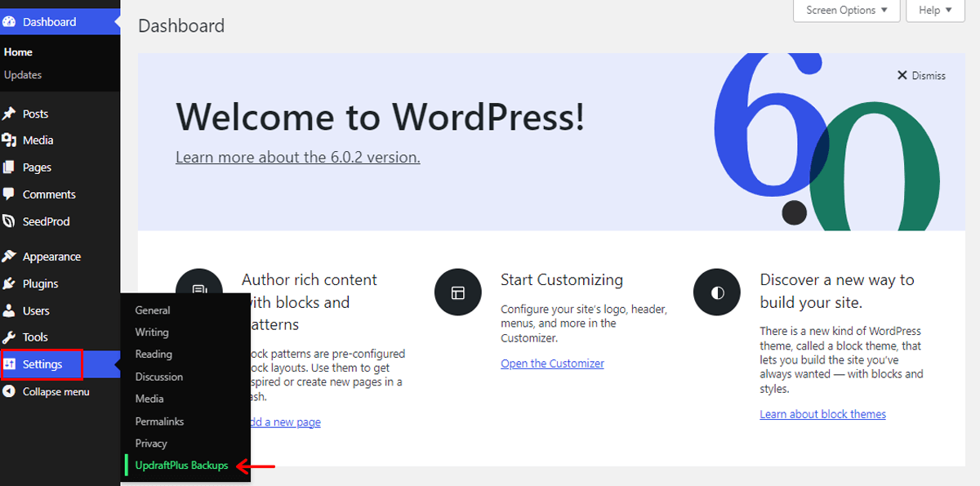Click the 'Start Customizing' heading

tap(562, 279)
